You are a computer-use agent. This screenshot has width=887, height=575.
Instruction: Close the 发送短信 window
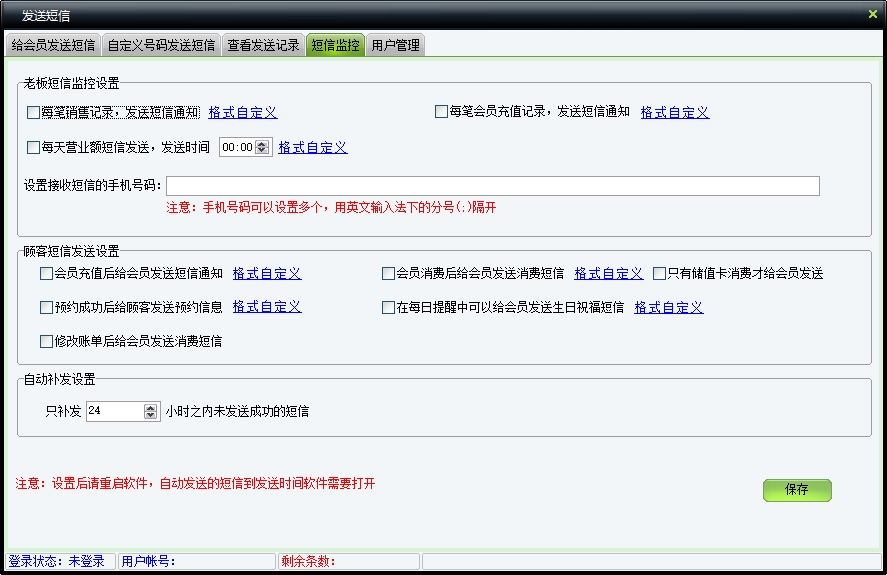point(872,14)
